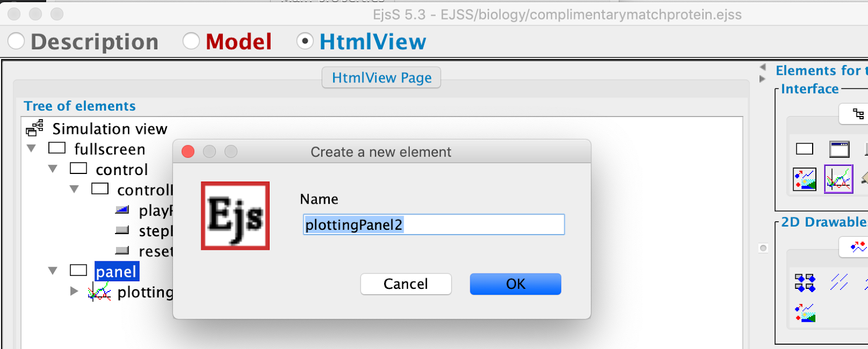This screenshot has height=349, width=868.
Task: Choose the basic panel rectangle element icon
Action: click(x=805, y=149)
